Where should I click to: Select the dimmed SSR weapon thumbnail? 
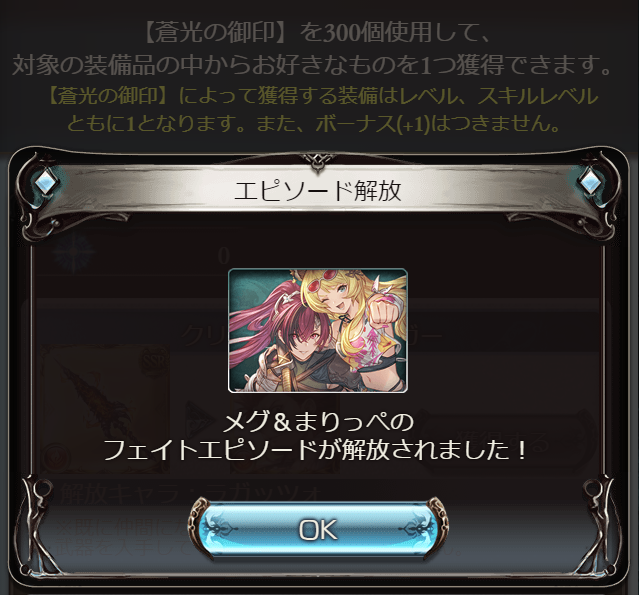point(105,409)
